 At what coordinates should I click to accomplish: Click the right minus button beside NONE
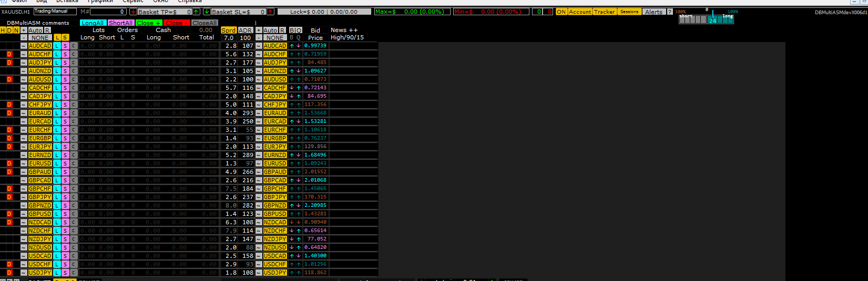259,37
